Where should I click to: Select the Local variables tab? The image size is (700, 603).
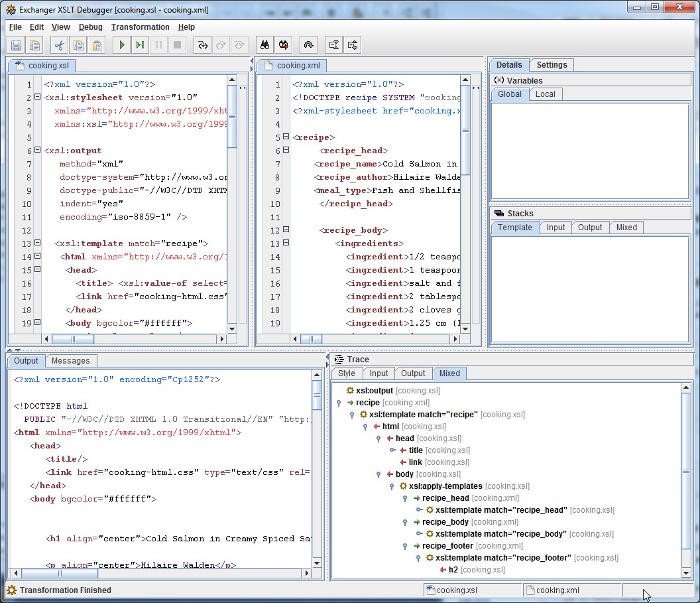(x=545, y=94)
